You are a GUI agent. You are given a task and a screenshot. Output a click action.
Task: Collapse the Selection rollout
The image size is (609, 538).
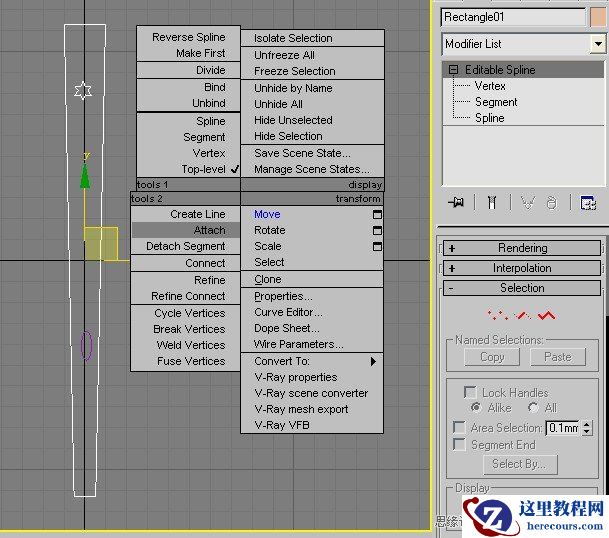522,288
